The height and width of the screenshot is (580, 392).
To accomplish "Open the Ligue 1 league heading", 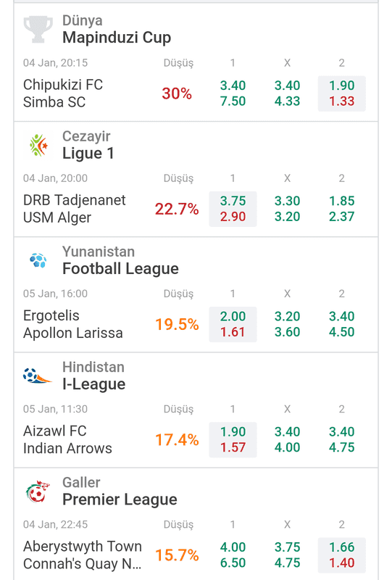I will [x=88, y=153].
